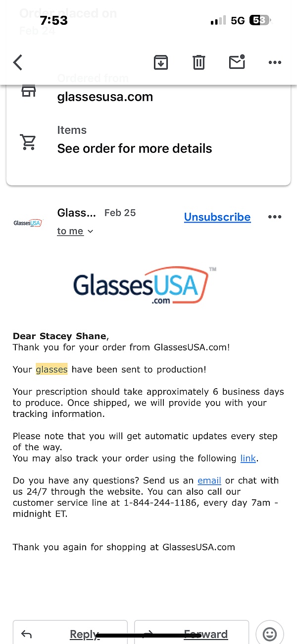Screen dimensions: 297x644
Task: Tap the highlighted word 'glasses'
Action: pos(51,369)
